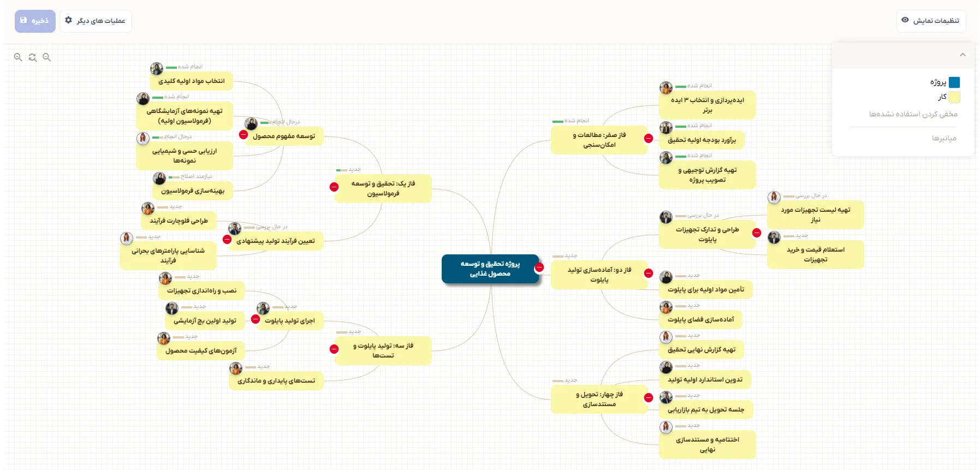Collapse the root node پروژه تحقیق و توسعه محصول غذایی

(539, 267)
